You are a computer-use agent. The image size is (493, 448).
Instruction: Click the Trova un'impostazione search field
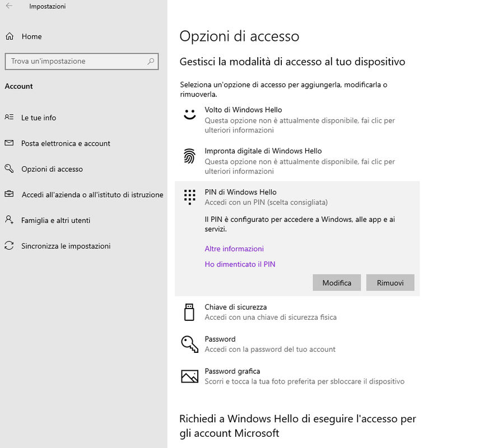tap(82, 61)
